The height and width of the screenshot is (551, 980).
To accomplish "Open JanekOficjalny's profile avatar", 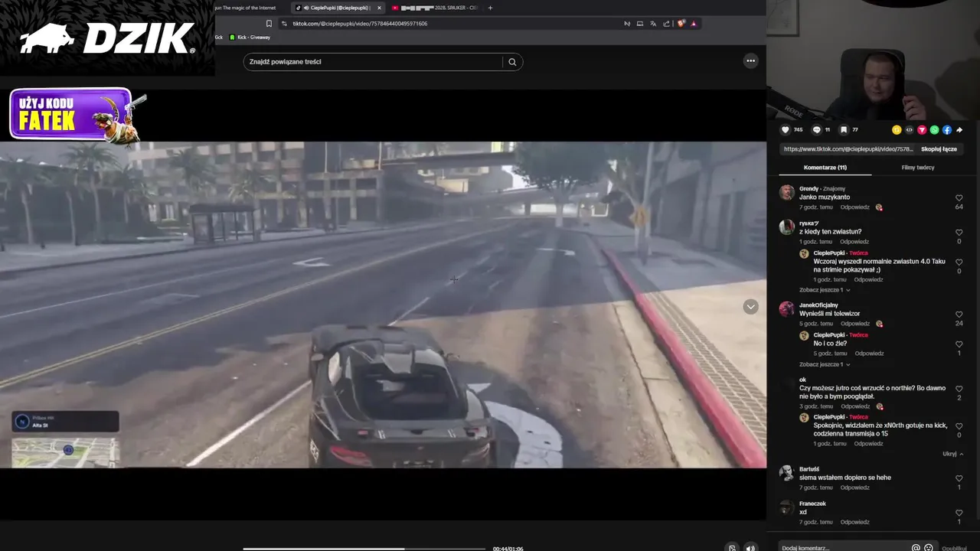I will pos(786,309).
